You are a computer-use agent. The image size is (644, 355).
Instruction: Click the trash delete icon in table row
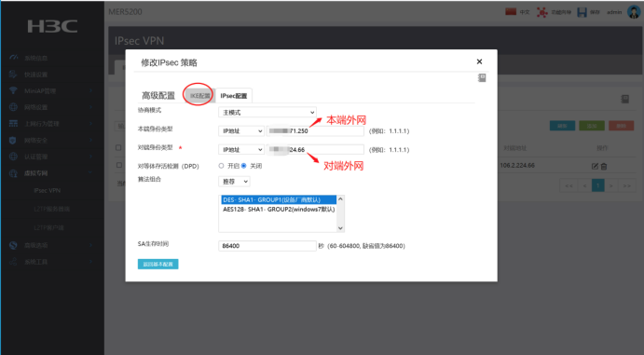(x=604, y=166)
